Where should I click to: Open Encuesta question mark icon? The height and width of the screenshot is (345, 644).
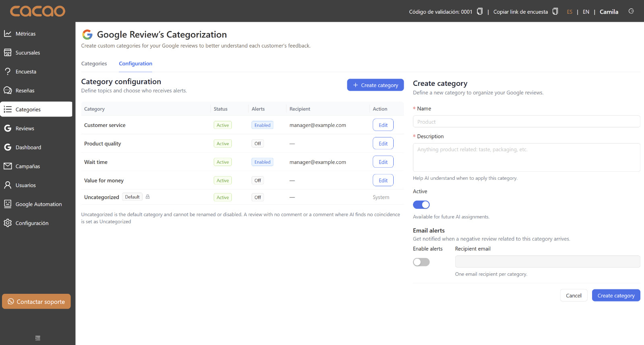point(8,71)
